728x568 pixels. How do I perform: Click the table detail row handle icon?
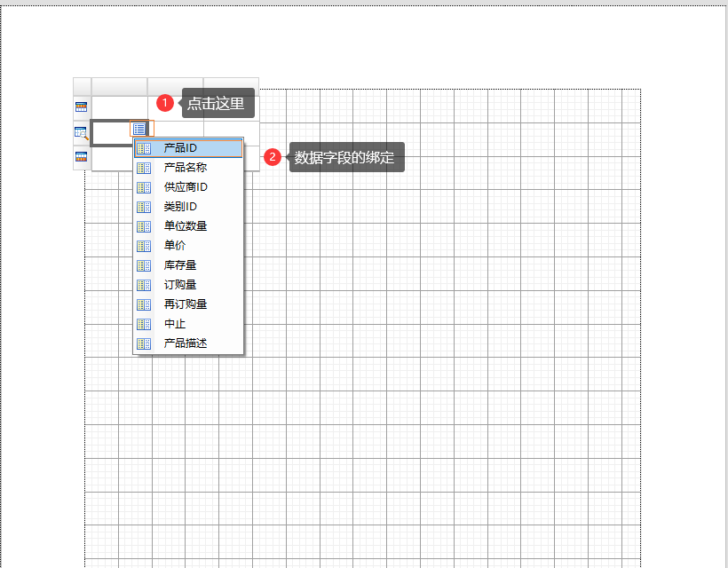[x=82, y=133]
